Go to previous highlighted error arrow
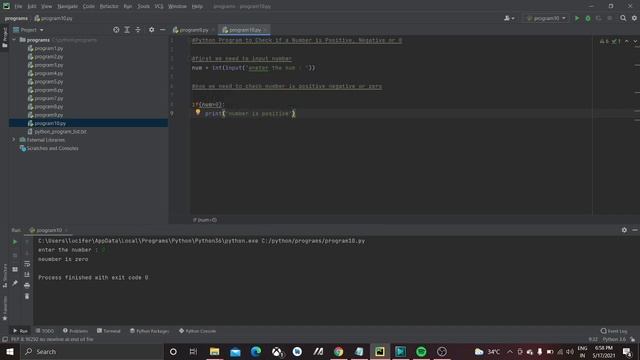The width and height of the screenshot is (640, 360). [x=627, y=41]
